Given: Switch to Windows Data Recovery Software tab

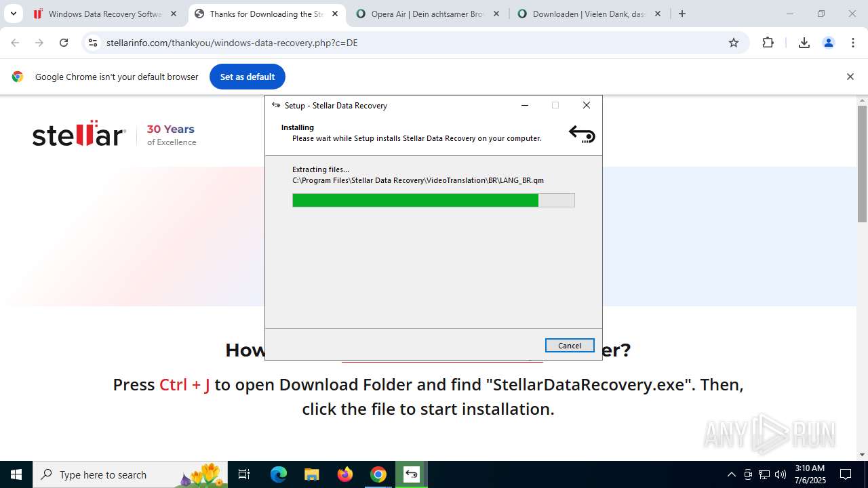Looking at the screenshot, I should (105, 14).
